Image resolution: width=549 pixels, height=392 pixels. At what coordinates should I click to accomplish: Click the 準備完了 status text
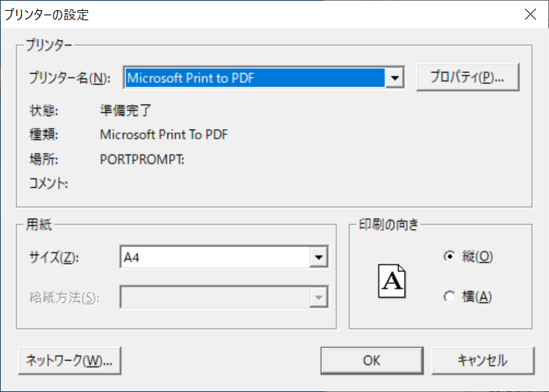125,111
